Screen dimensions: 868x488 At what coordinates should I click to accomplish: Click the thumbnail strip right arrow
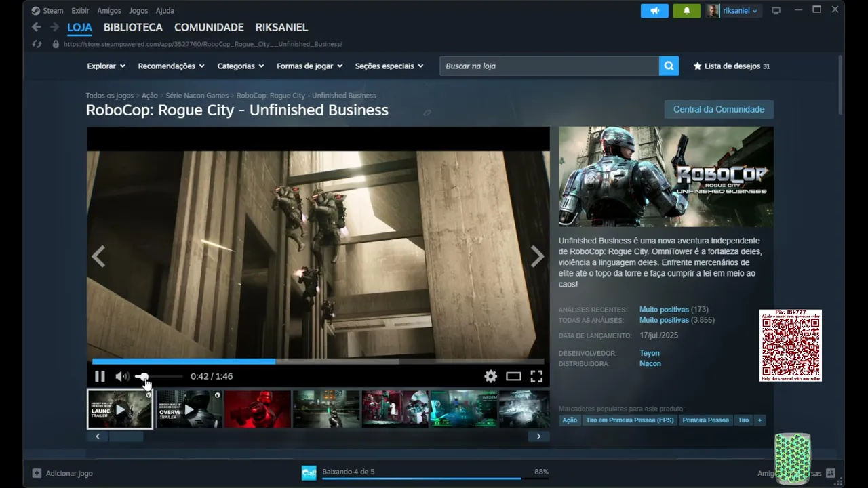[x=538, y=436]
